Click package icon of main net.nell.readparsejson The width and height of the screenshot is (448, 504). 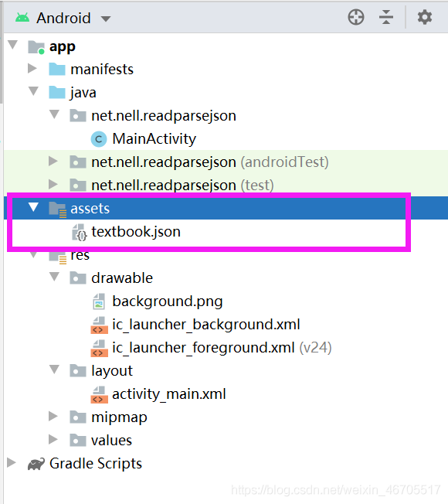tap(78, 116)
